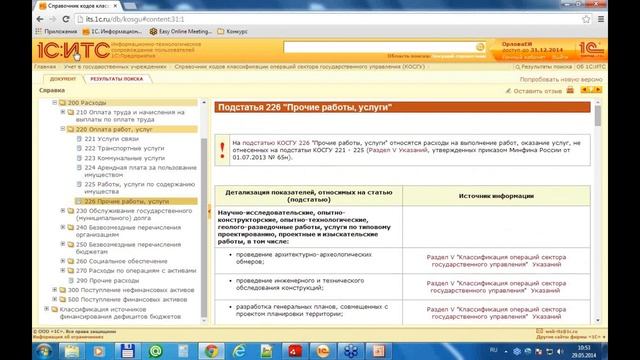Go to next document with yellow right arrow

598,90
